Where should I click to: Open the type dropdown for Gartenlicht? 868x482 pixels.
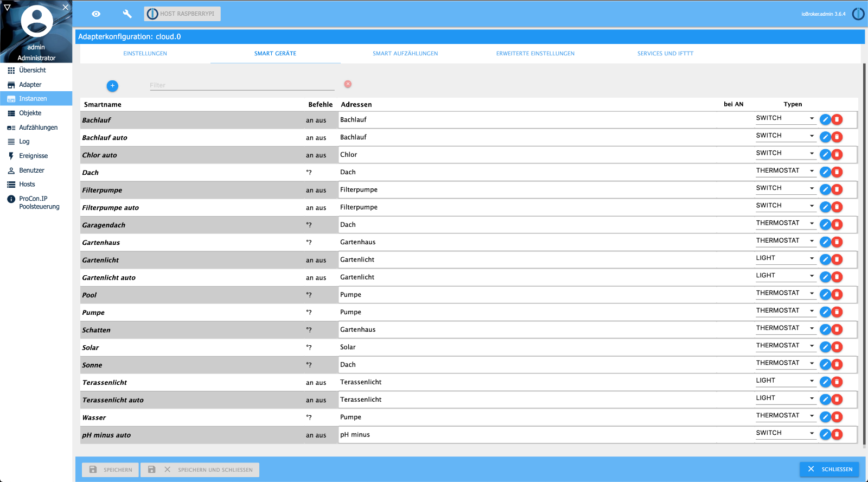click(786, 258)
